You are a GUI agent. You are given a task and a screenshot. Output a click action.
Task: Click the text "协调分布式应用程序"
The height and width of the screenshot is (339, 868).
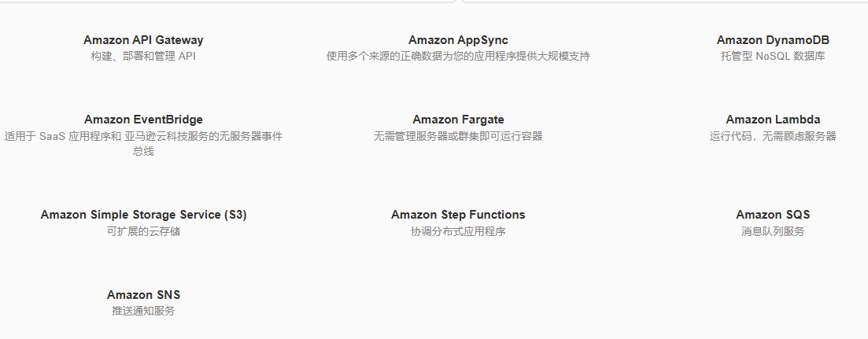(x=458, y=231)
